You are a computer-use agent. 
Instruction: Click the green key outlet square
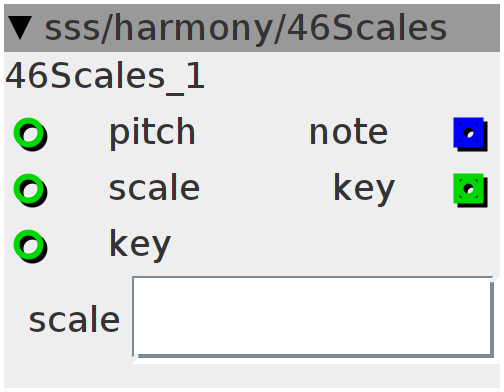pyautogui.click(x=470, y=189)
